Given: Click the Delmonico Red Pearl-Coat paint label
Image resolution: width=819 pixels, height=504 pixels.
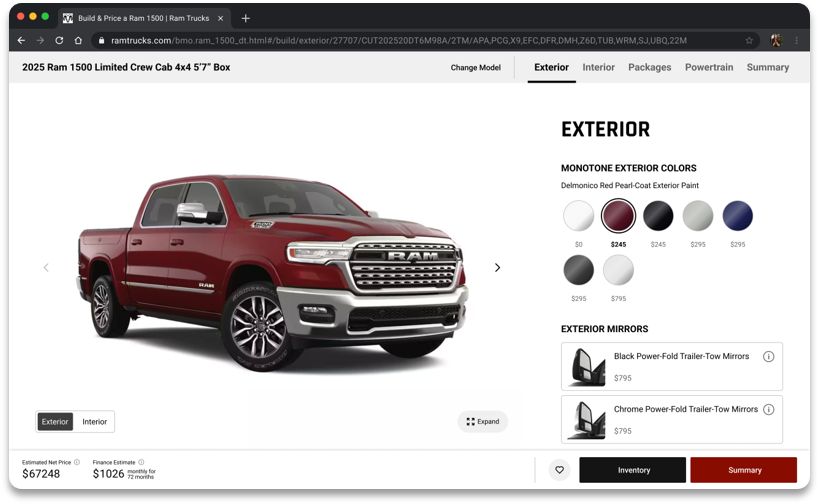Looking at the screenshot, I should (629, 185).
